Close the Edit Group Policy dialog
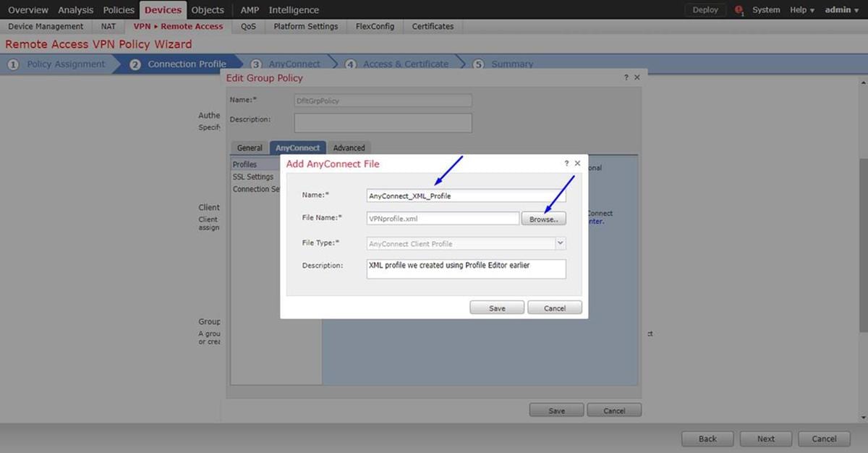The width and height of the screenshot is (868, 453). pos(637,77)
